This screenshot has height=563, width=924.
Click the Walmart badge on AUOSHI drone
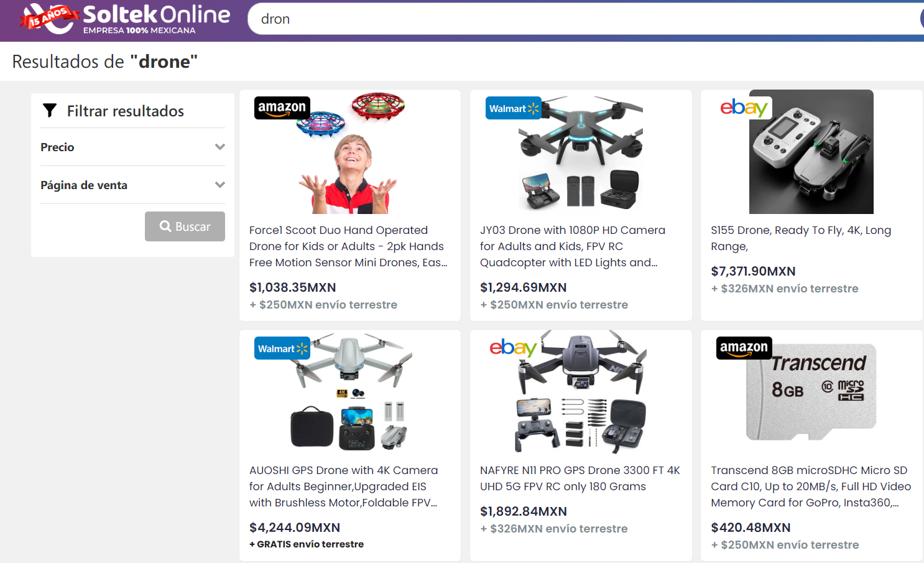point(282,348)
